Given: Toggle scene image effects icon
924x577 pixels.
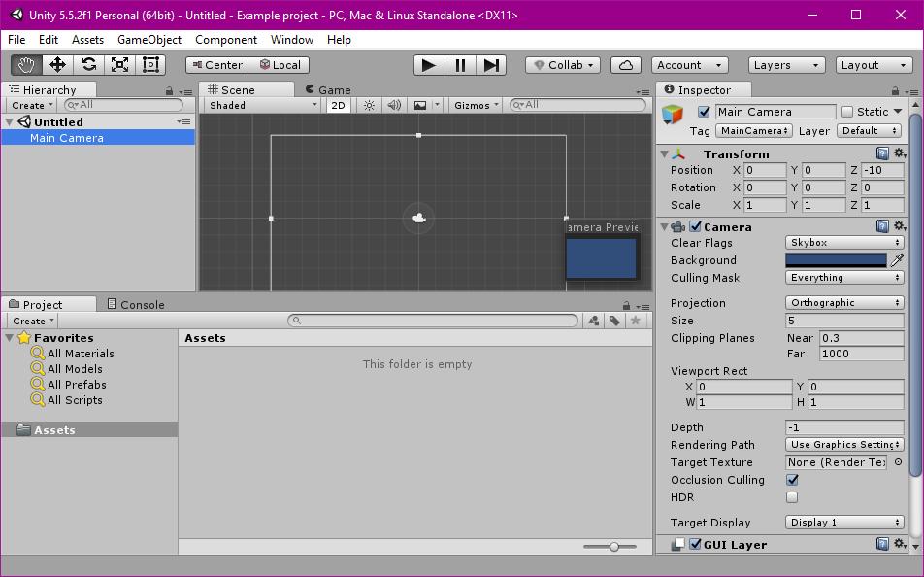Looking at the screenshot, I should [420, 105].
